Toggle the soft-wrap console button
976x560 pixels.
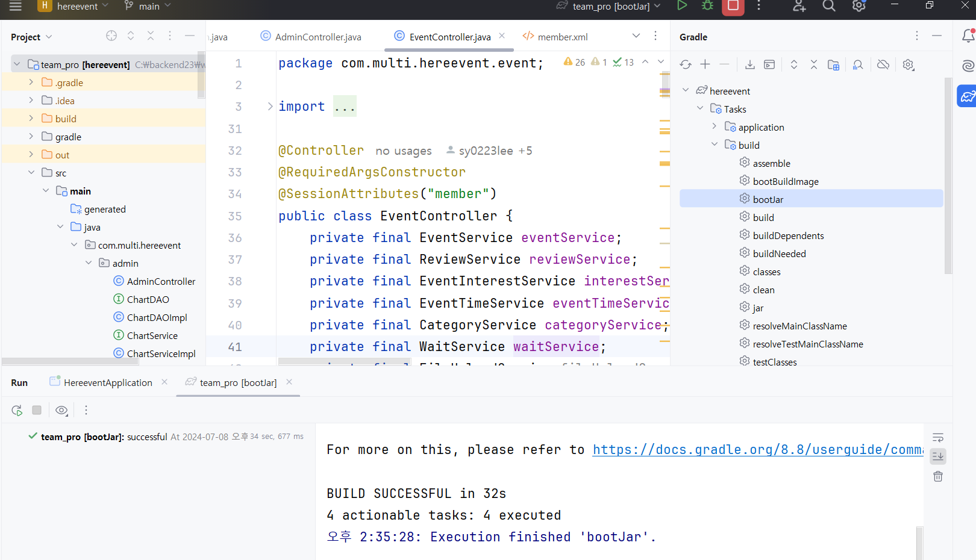[x=938, y=438]
